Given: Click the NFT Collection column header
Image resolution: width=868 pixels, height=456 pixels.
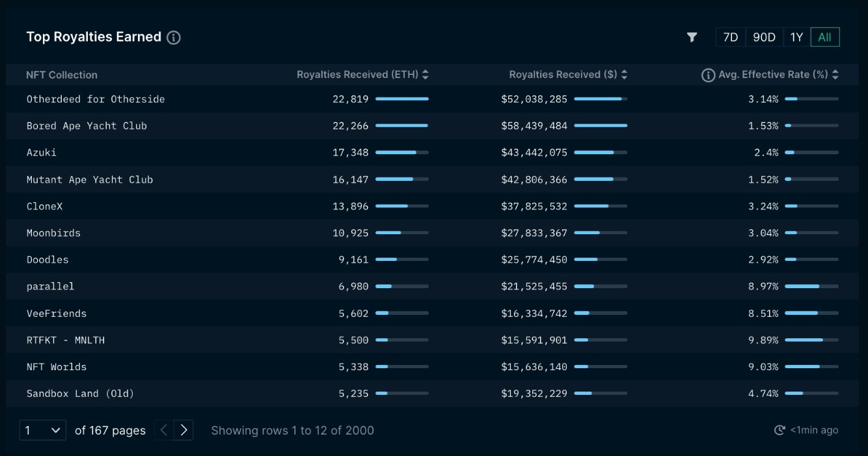Looking at the screenshot, I should pos(61,75).
